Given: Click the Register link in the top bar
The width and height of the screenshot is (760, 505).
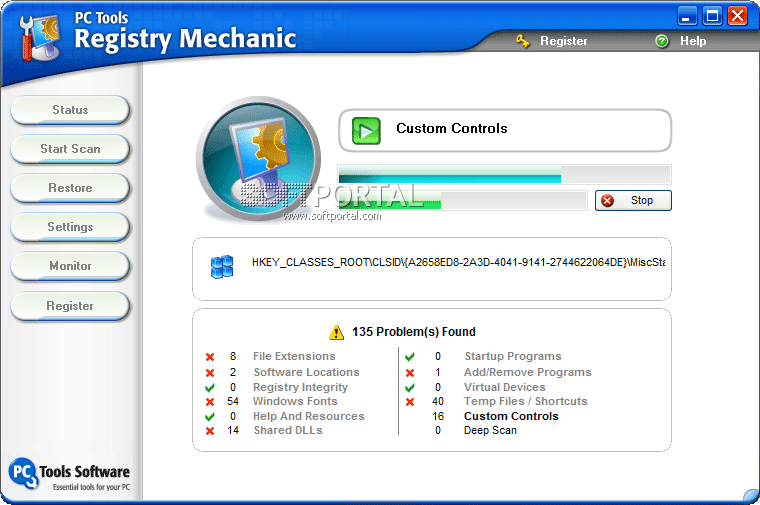Looking at the screenshot, I should pyautogui.click(x=563, y=41).
